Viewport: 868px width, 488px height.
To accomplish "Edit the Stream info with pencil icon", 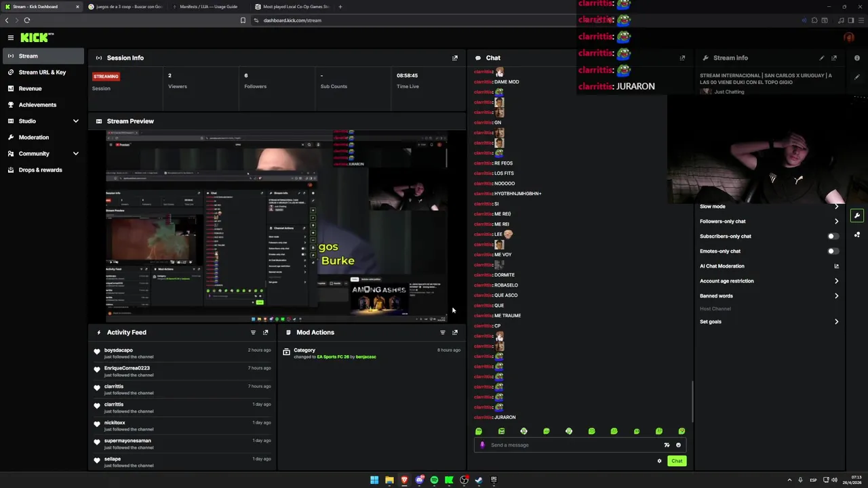I will tap(822, 58).
